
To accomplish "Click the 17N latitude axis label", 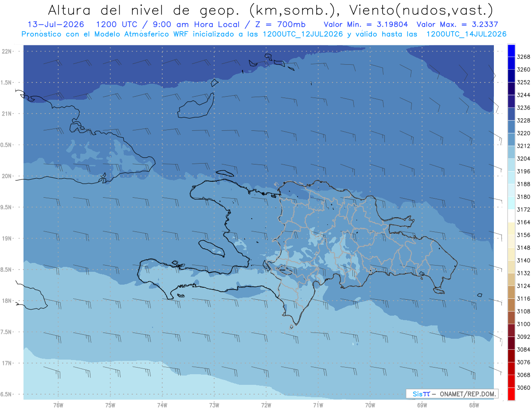I will [7, 363].
